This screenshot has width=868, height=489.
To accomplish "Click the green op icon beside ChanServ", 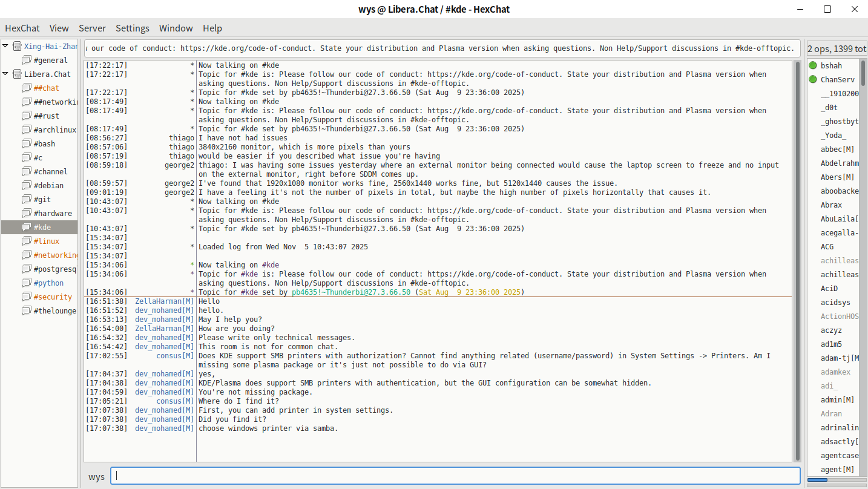I will (x=813, y=79).
